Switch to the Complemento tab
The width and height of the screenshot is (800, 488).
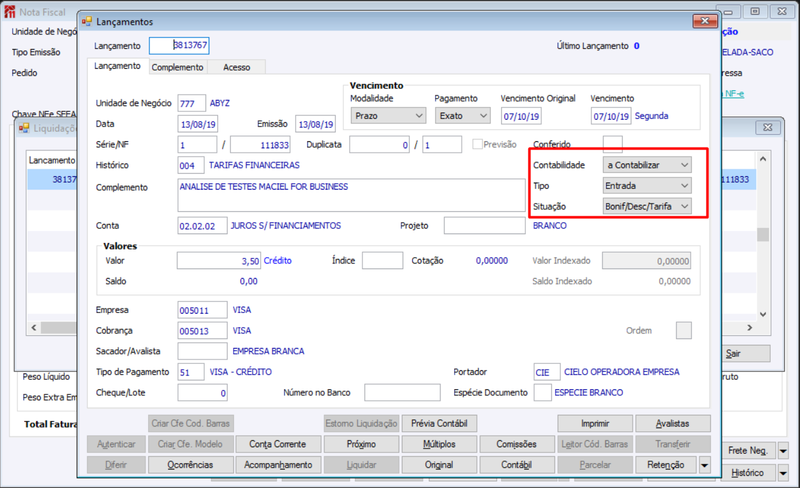coord(178,67)
